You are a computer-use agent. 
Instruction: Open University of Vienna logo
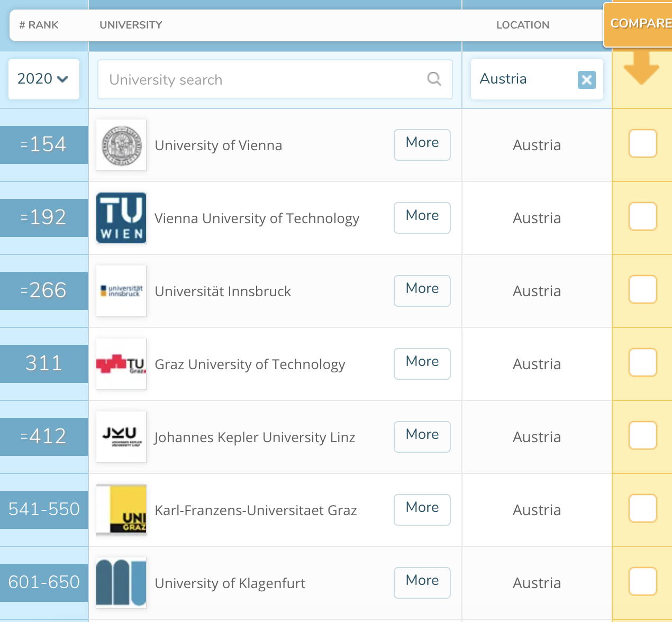[121, 145]
